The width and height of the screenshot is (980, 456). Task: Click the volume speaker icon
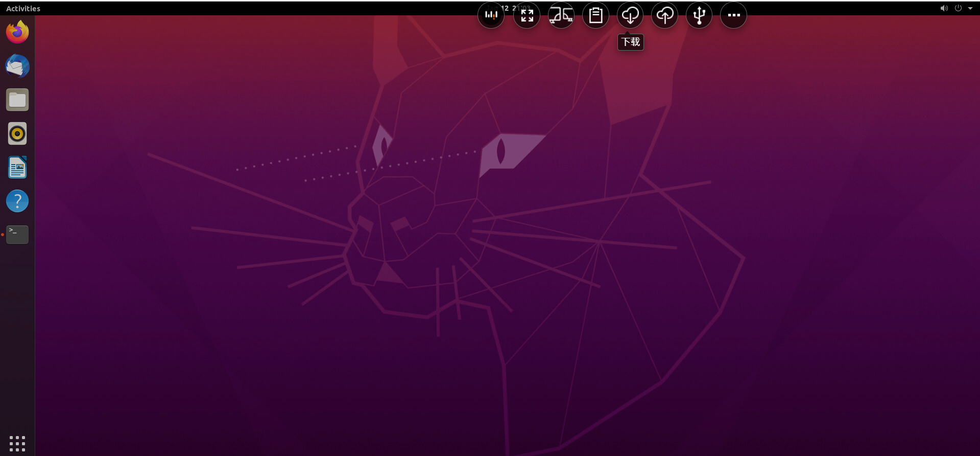(944, 8)
